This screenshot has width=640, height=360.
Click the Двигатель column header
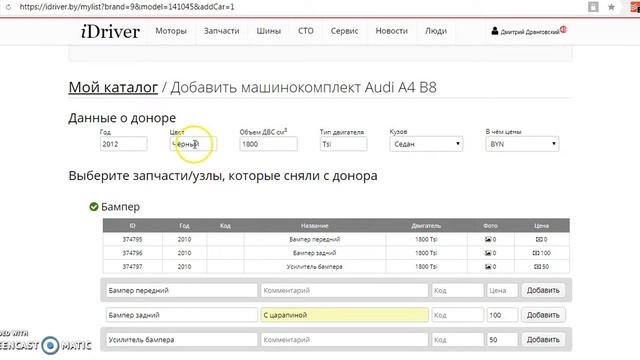click(426, 226)
